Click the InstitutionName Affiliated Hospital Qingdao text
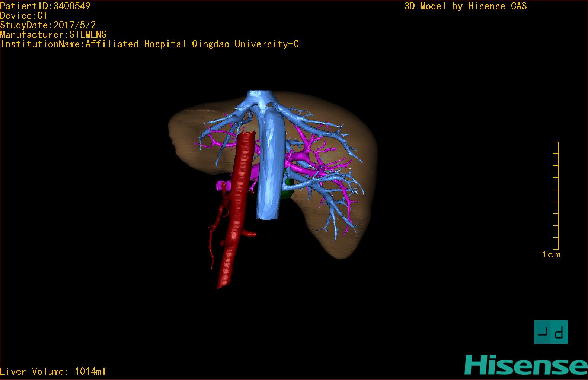The height and width of the screenshot is (380, 588). pyautogui.click(x=150, y=44)
